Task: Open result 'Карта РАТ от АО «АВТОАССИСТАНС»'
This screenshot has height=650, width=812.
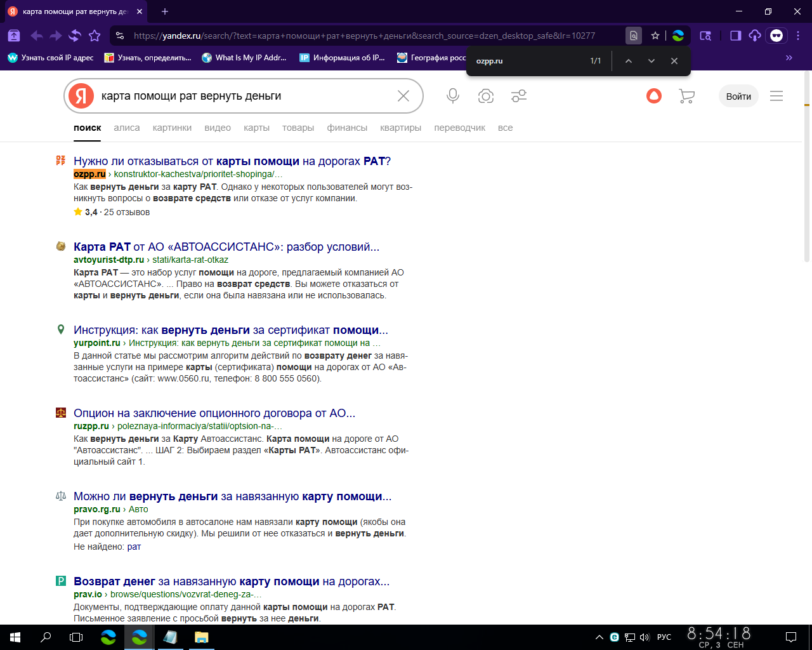Action: click(x=226, y=247)
